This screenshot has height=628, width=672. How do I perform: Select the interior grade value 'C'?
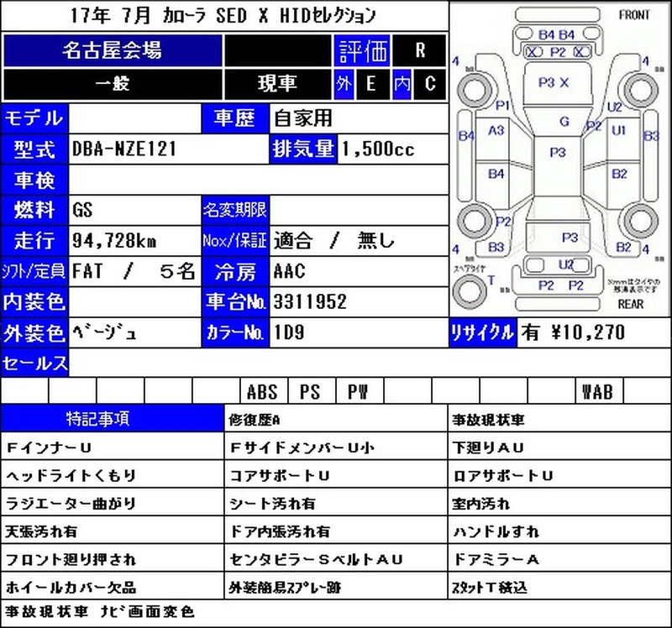(430, 83)
